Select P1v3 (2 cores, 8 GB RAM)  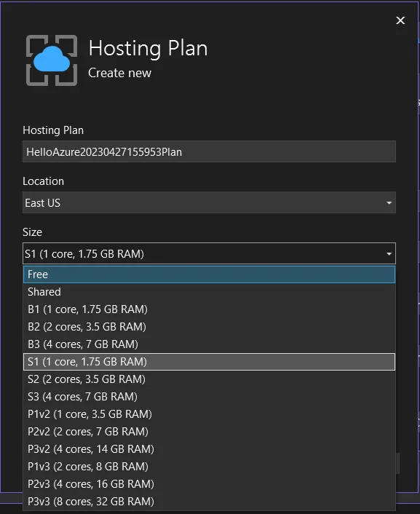(x=209, y=467)
